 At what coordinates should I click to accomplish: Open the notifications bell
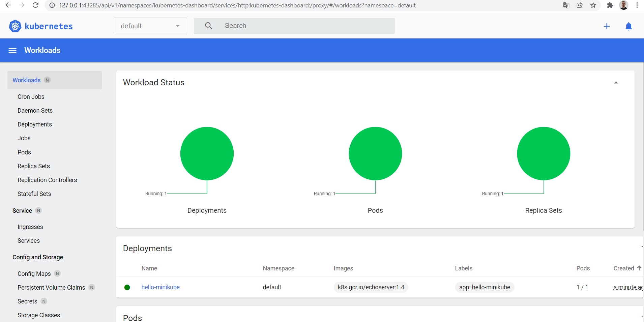pos(628,26)
